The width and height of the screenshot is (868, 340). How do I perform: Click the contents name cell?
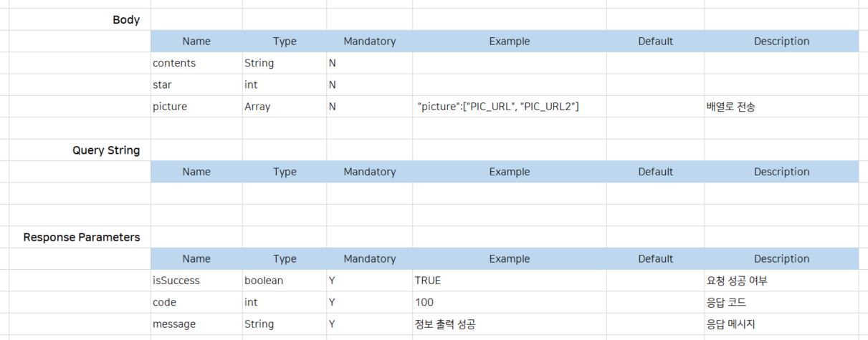[x=174, y=63]
